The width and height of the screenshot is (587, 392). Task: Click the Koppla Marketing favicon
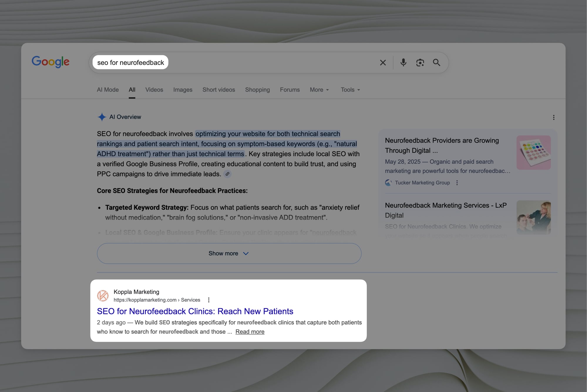click(x=103, y=296)
